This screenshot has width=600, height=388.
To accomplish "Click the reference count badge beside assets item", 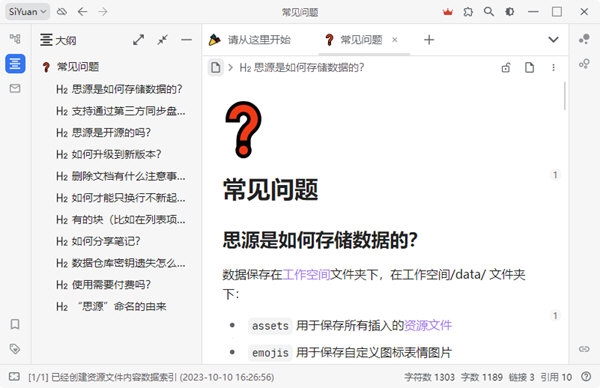I will point(555,315).
